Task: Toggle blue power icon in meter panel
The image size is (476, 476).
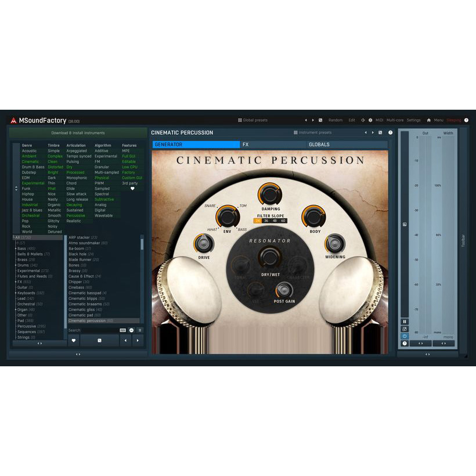Action: click(x=405, y=336)
